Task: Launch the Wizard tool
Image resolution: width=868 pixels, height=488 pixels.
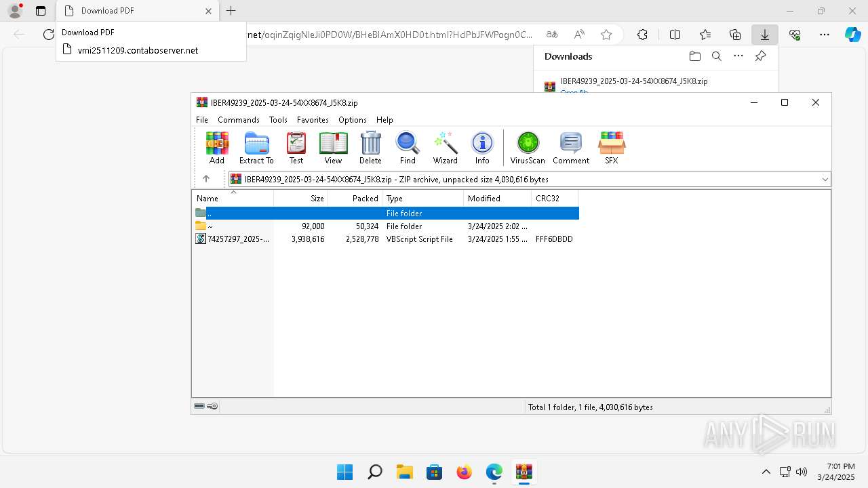Action: pyautogui.click(x=446, y=148)
